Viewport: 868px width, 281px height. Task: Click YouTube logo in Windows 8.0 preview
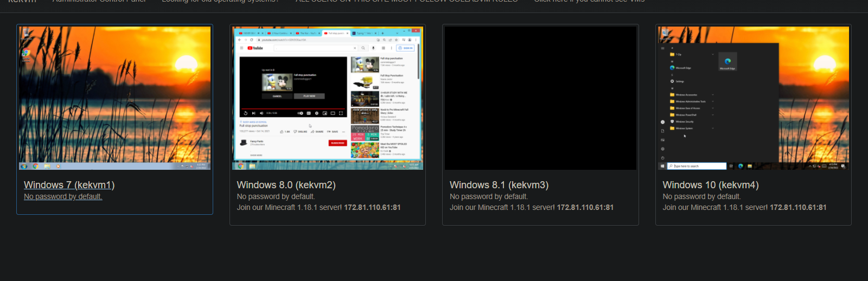255,48
